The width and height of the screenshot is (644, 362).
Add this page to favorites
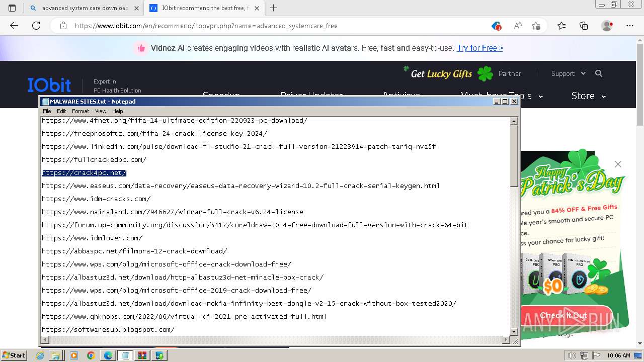point(536,26)
